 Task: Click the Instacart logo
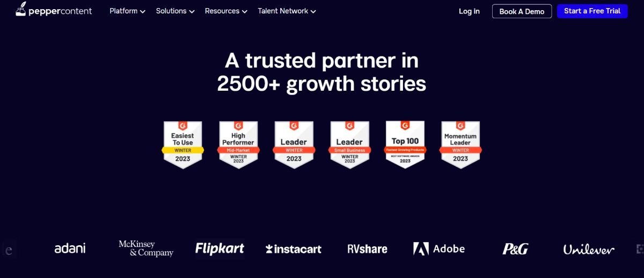[x=294, y=249]
